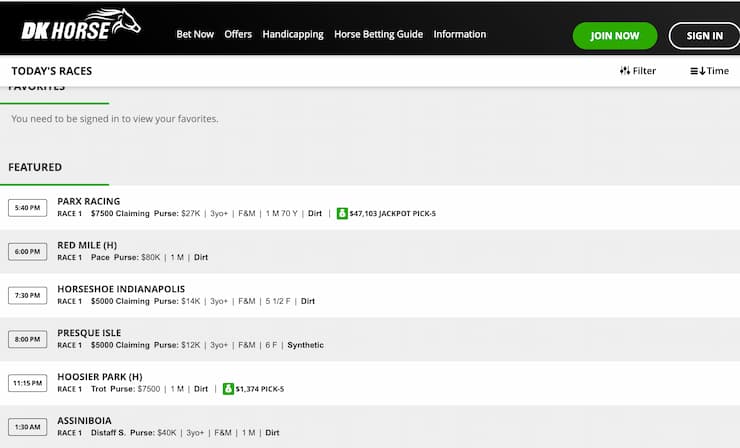
Task: Click '1 M 70 Y' distance in Parx Racing row
Action: pos(281,213)
